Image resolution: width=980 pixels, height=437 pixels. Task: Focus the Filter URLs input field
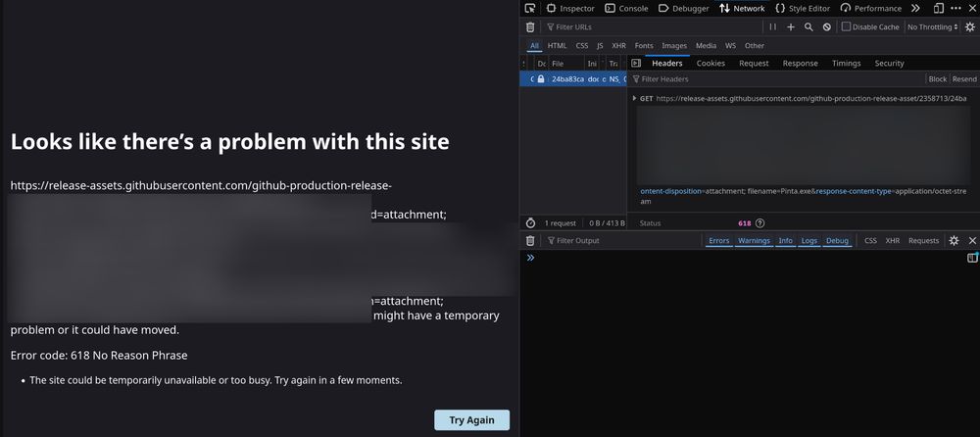(x=653, y=26)
